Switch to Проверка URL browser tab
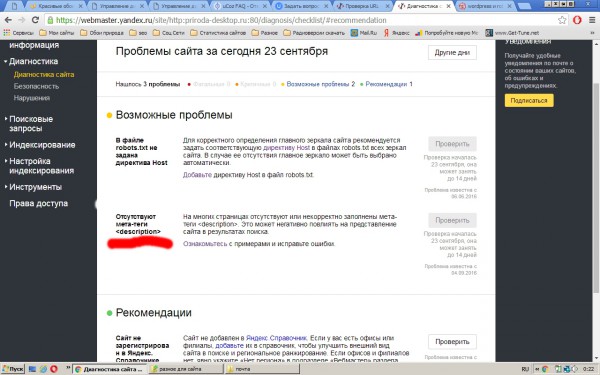Viewport: 600px width, 375px height. coord(363,6)
